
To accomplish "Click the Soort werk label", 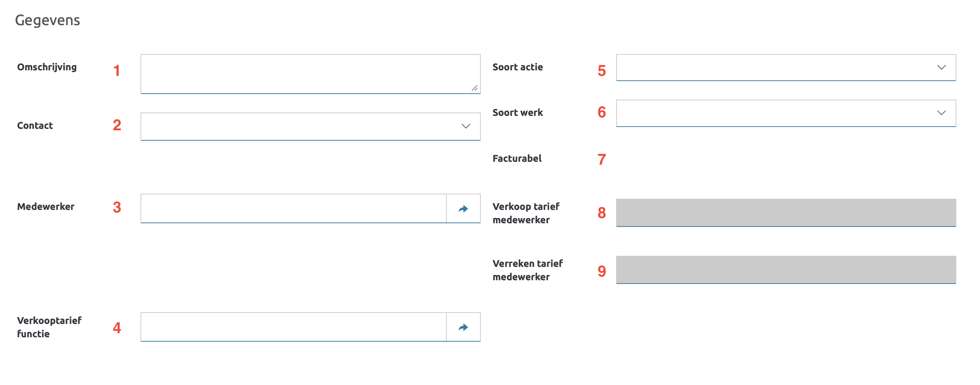I will tap(517, 113).
